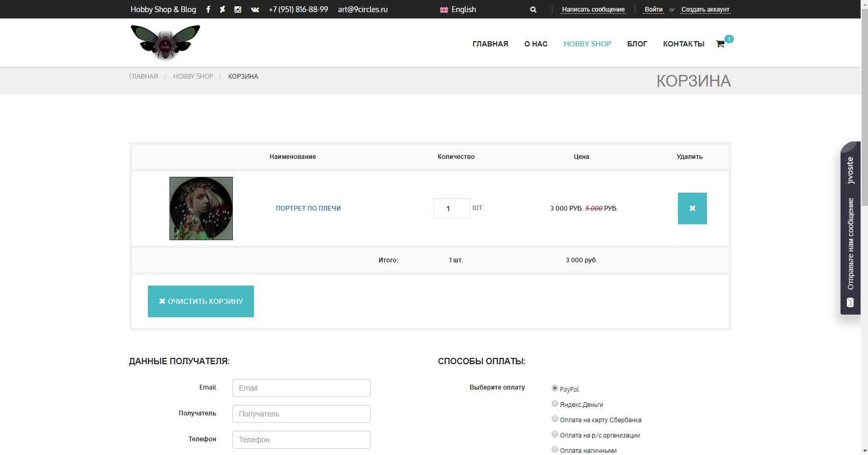This screenshot has height=455, width=868.
Task: Open the Instagram social link
Action: 238,10
